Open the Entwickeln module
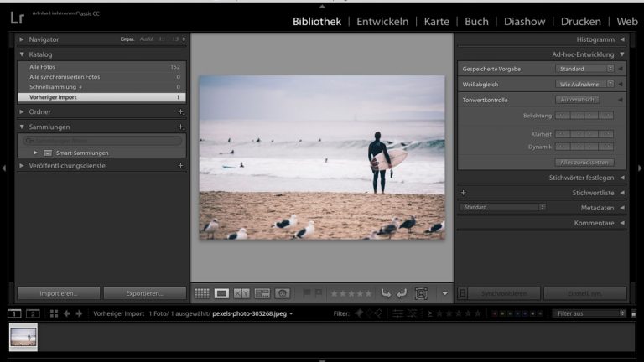The height and width of the screenshot is (362, 644). point(382,21)
